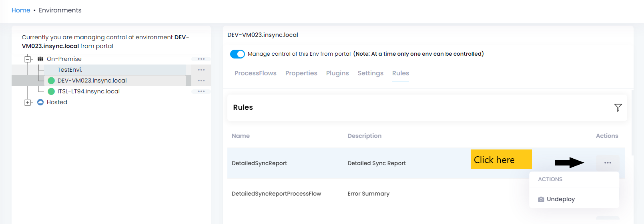Open the Settings tab

click(370, 73)
